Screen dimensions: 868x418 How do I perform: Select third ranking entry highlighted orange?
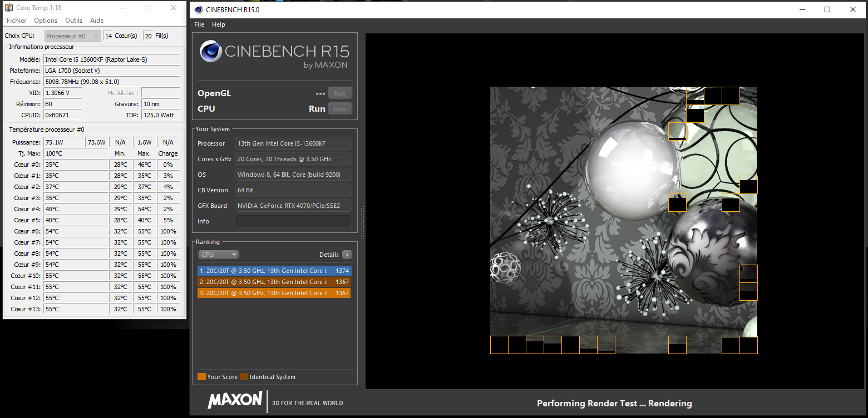[x=274, y=293]
